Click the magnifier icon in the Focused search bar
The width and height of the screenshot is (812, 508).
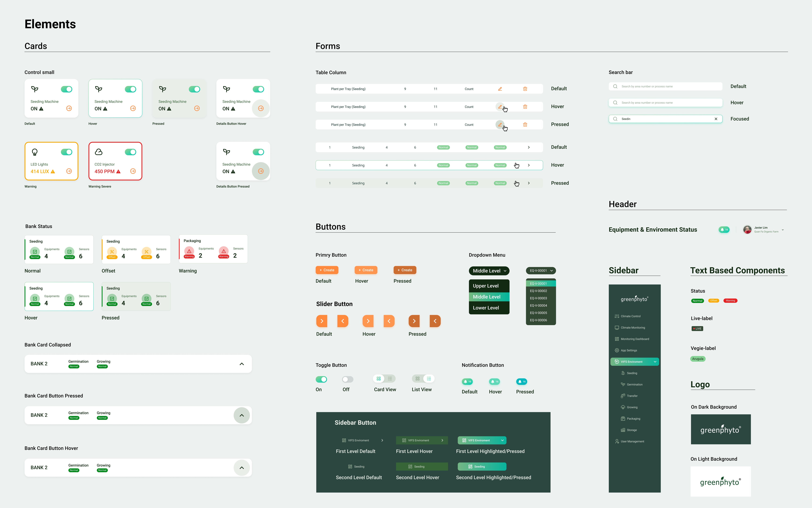615,119
